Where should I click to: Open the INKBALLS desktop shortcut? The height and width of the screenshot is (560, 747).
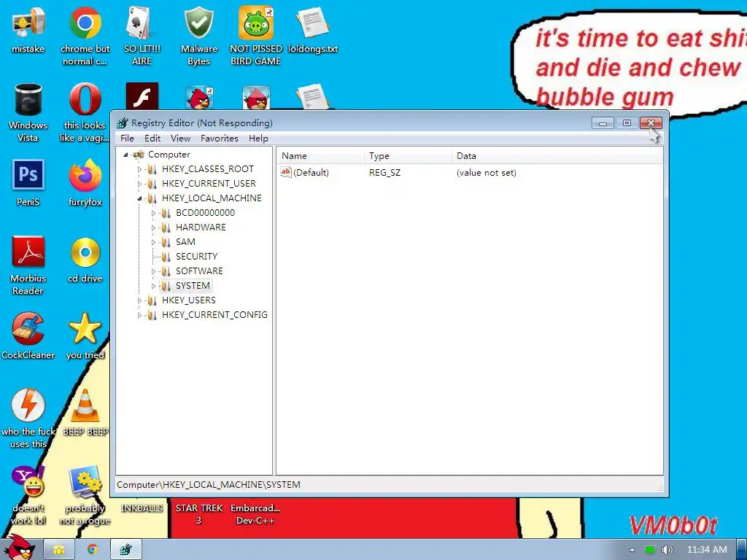tap(142, 508)
